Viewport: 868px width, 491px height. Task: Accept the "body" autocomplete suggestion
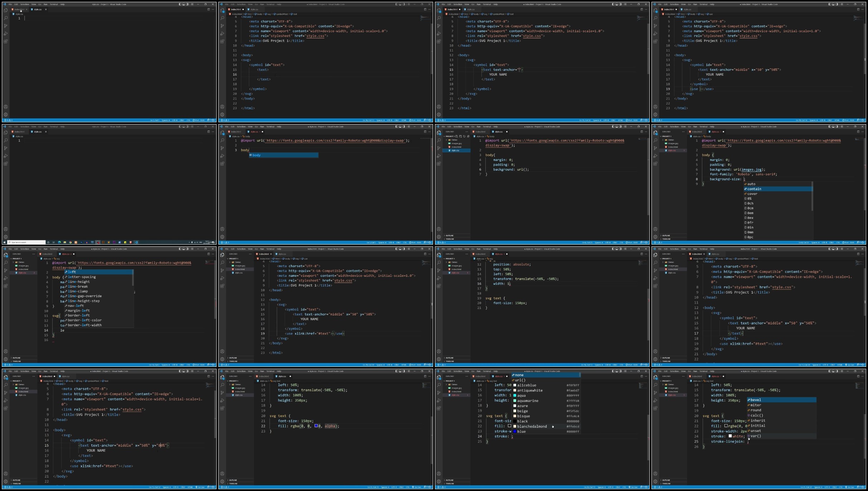point(257,155)
